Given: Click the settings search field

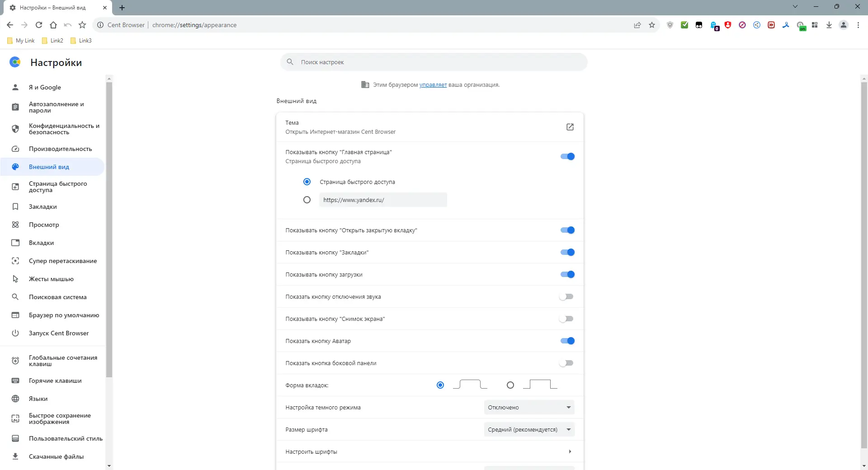Looking at the screenshot, I should coord(434,62).
